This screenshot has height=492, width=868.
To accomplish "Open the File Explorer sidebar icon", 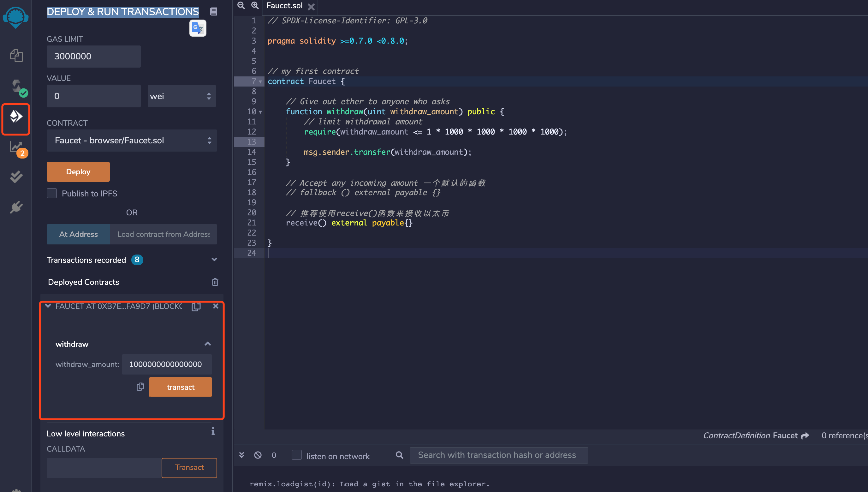I will (x=16, y=55).
